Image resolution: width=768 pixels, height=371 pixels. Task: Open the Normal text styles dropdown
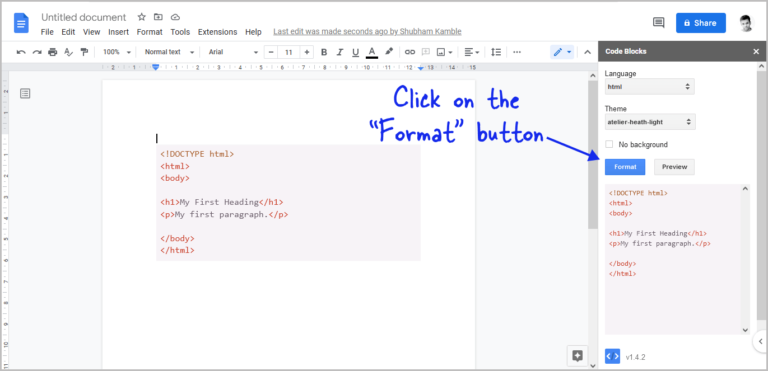coord(169,52)
